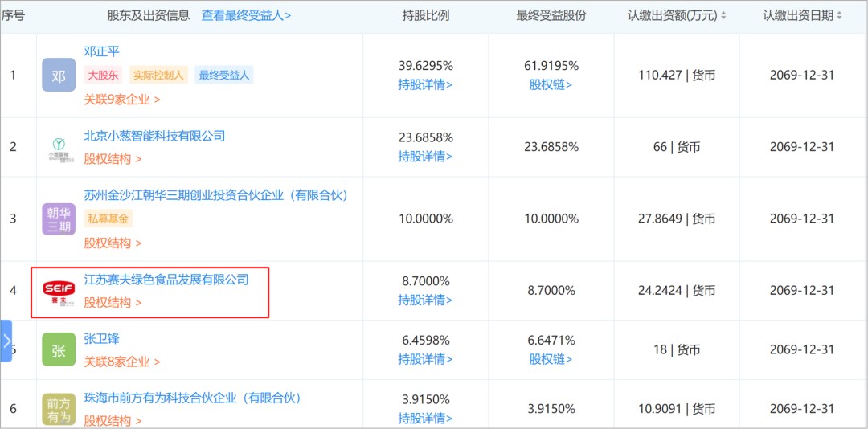The image size is (868, 429).
Task: Click the 实际控制人 tag
Action: [158, 76]
